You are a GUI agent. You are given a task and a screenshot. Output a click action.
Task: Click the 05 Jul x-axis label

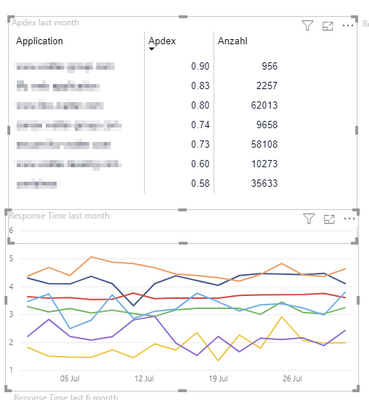coord(70,379)
